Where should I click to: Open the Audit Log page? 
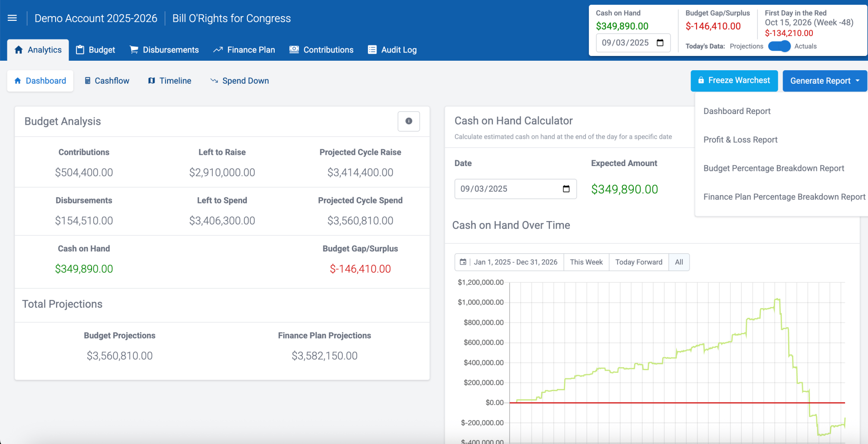point(392,50)
